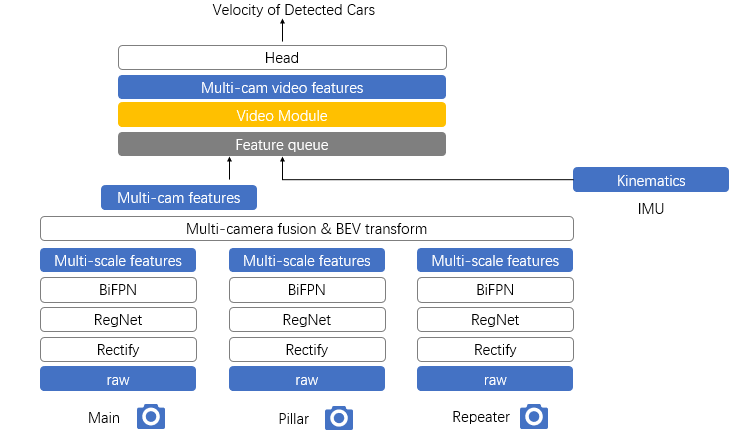
Task: Select Multi-scale features box in Pillar column
Action: coord(307,261)
